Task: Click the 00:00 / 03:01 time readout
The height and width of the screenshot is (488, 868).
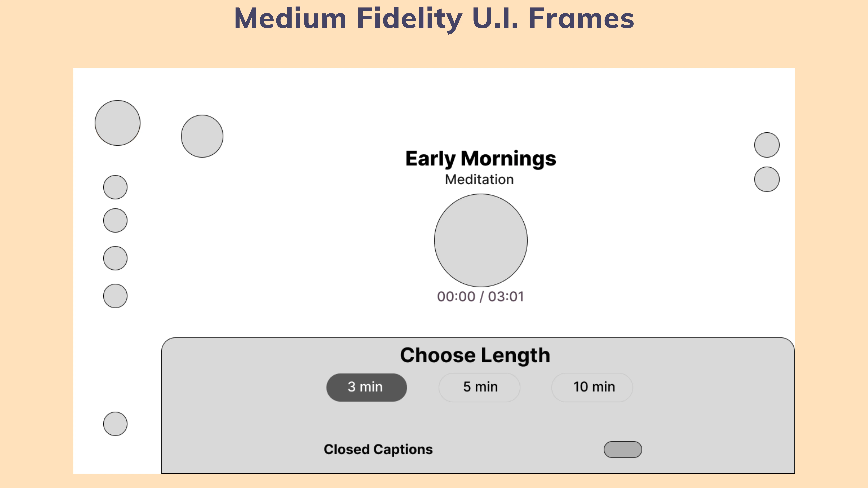Action: pyautogui.click(x=480, y=297)
